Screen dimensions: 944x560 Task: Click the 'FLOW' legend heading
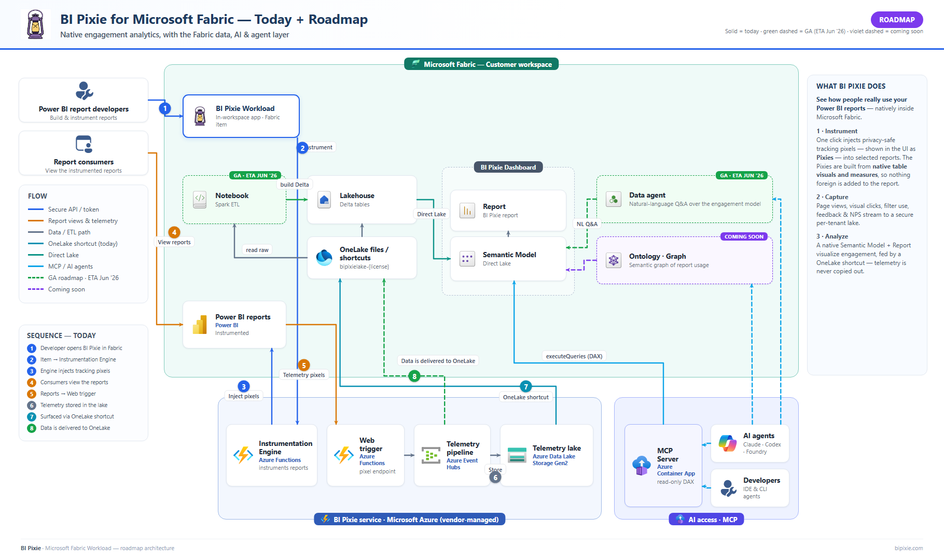(x=37, y=196)
